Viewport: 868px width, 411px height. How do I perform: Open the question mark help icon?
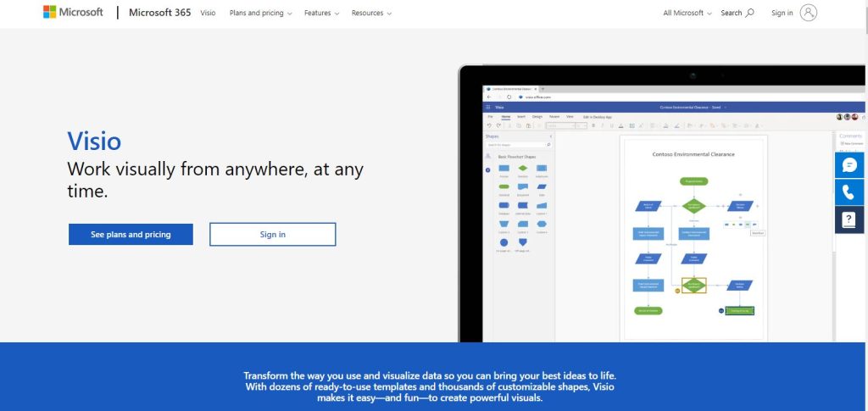point(849,220)
